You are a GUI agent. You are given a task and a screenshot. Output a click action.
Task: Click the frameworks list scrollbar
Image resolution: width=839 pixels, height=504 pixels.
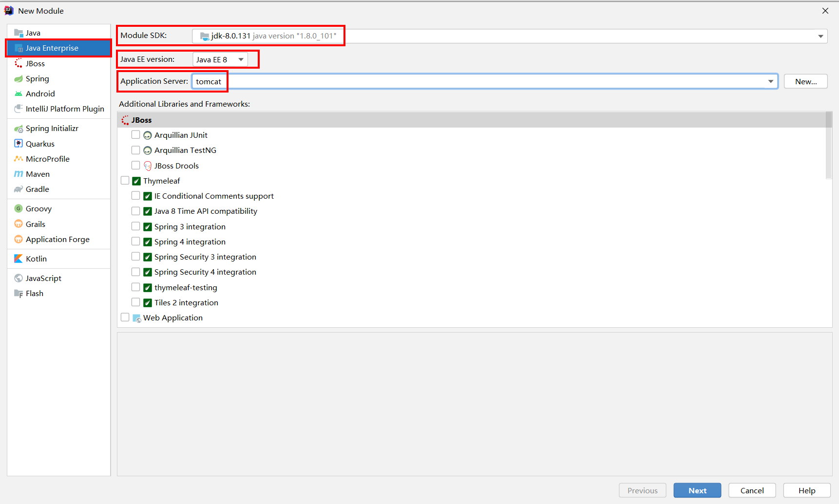(x=829, y=146)
